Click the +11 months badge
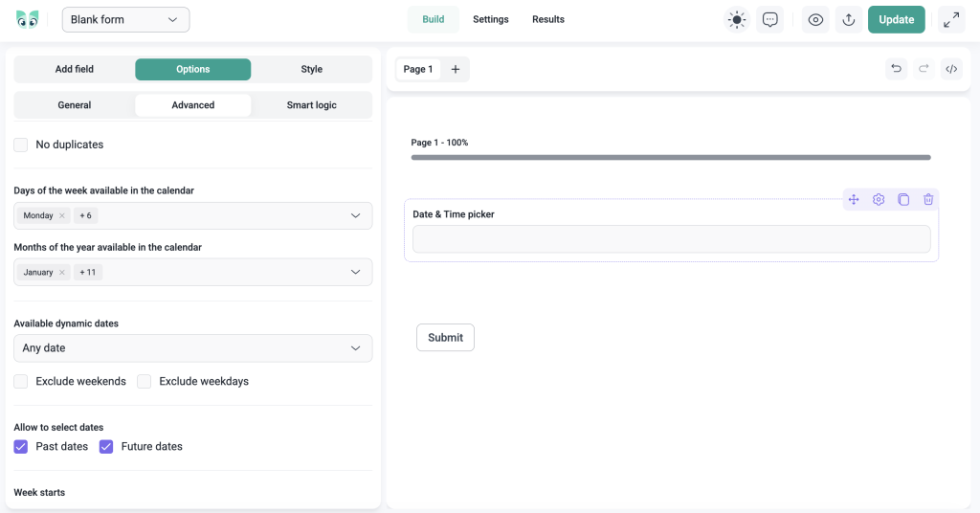This screenshot has width=980, height=513. (x=88, y=273)
